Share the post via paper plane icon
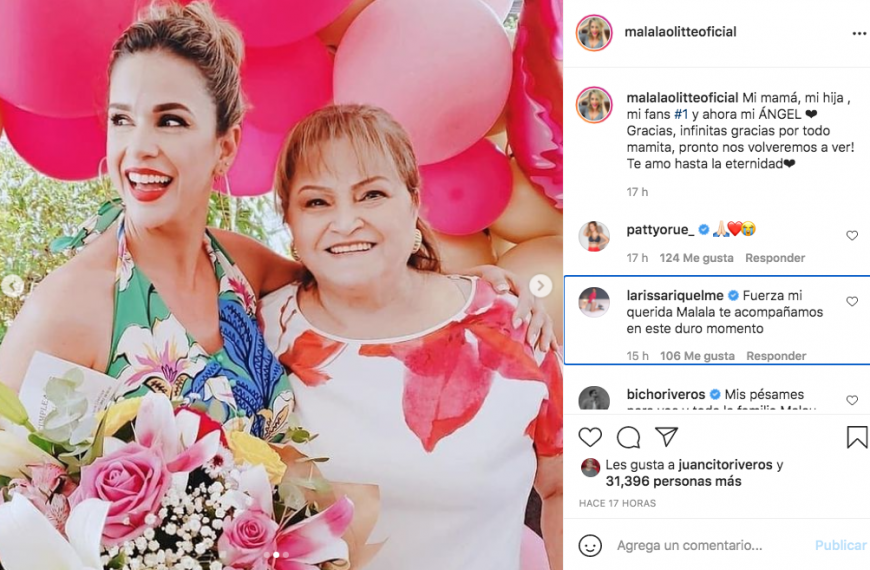 pyautogui.click(x=666, y=437)
